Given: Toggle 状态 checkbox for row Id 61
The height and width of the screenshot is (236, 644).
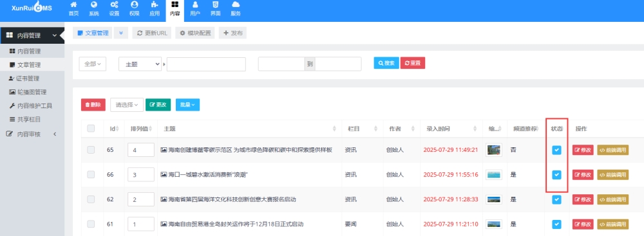Looking at the screenshot, I should (556, 224).
